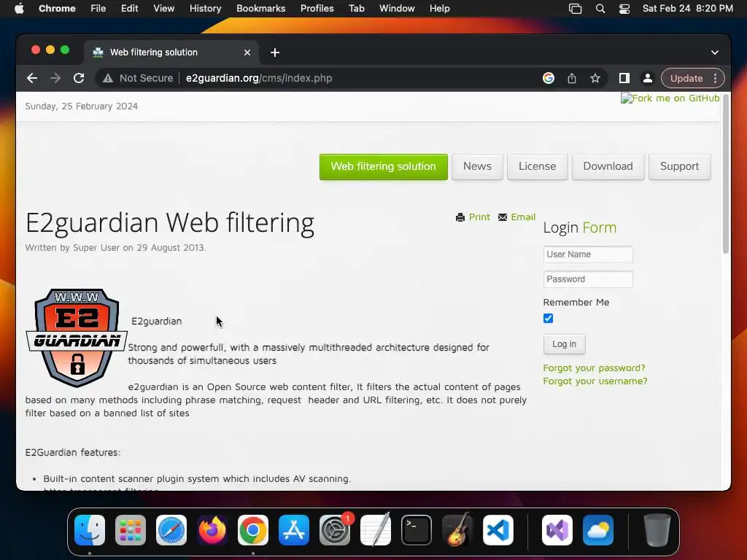This screenshot has width=747, height=560.
Task: Bookmark this page with the star icon
Action: (x=595, y=78)
